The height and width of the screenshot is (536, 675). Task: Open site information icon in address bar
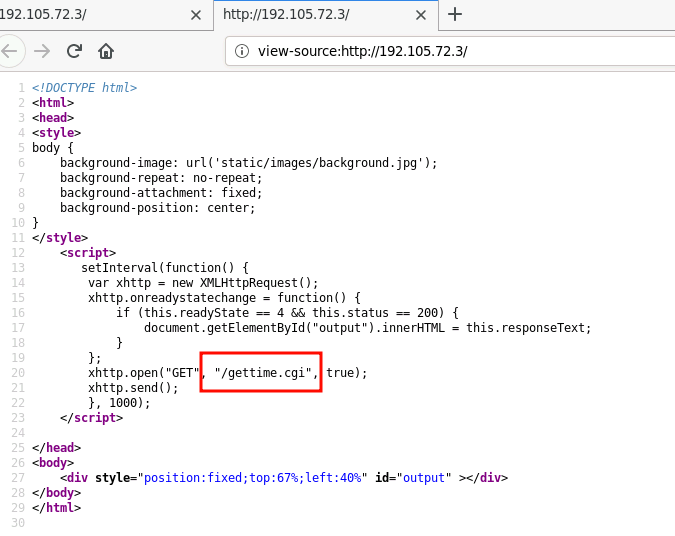pyautogui.click(x=242, y=51)
